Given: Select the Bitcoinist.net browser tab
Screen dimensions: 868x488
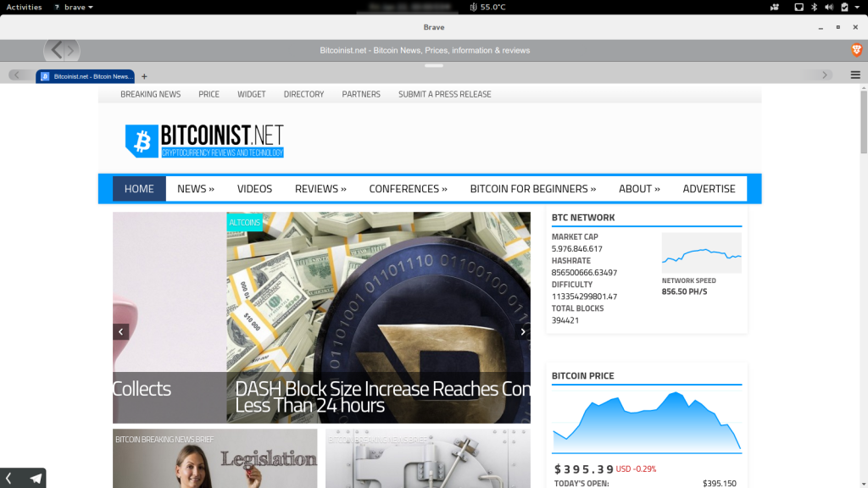Looking at the screenshot, I should click(x=86, y=76).
